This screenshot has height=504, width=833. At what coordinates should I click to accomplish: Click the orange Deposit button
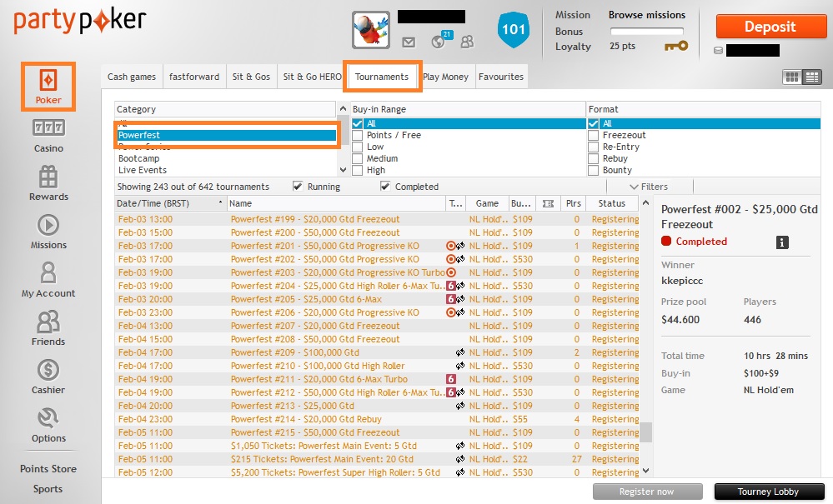pyautogui.click(x=770, y=27)
